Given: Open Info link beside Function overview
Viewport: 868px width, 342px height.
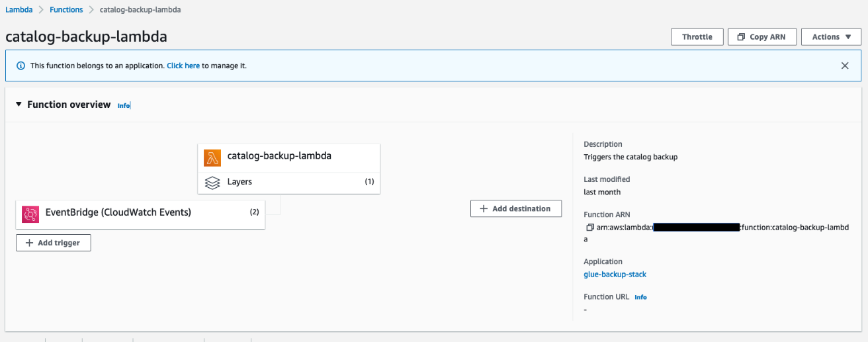Looking at the screenshot, I should (x=124, y=106).
